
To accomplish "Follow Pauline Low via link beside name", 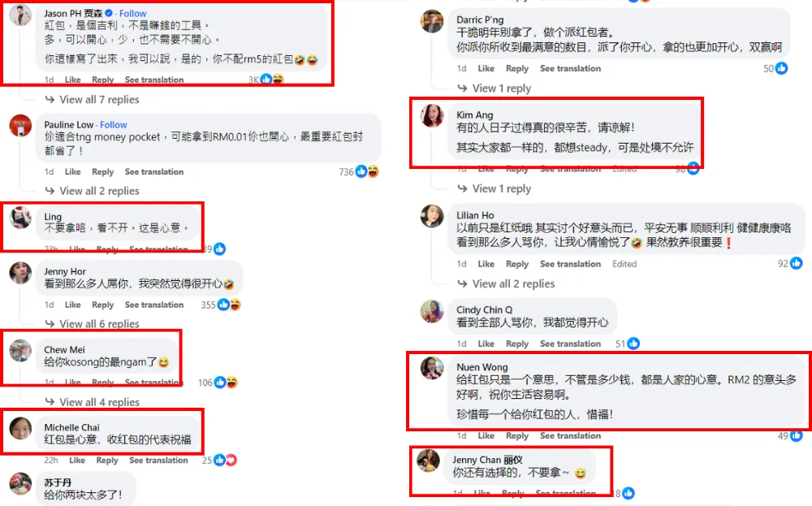I will click(x=114, y=125).
